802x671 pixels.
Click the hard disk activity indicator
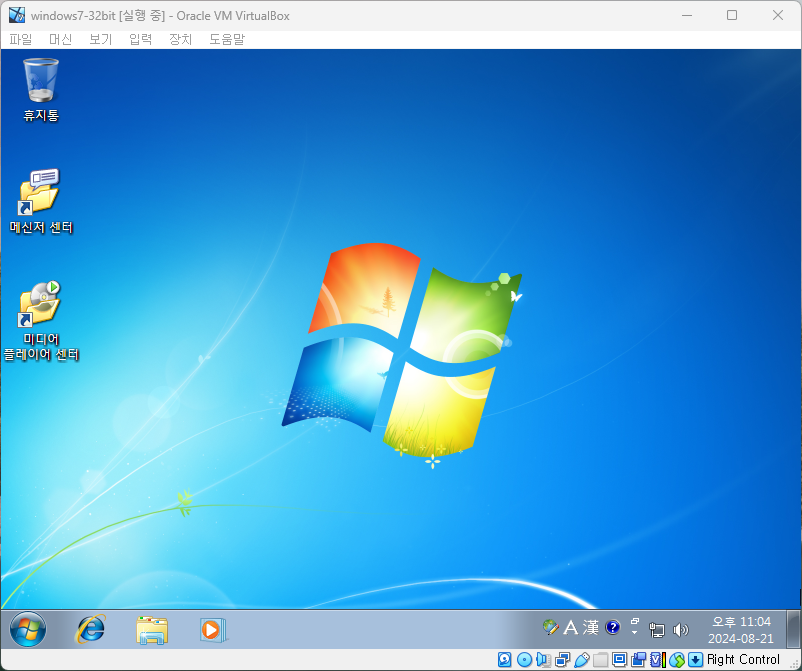[x=505, y=660]
